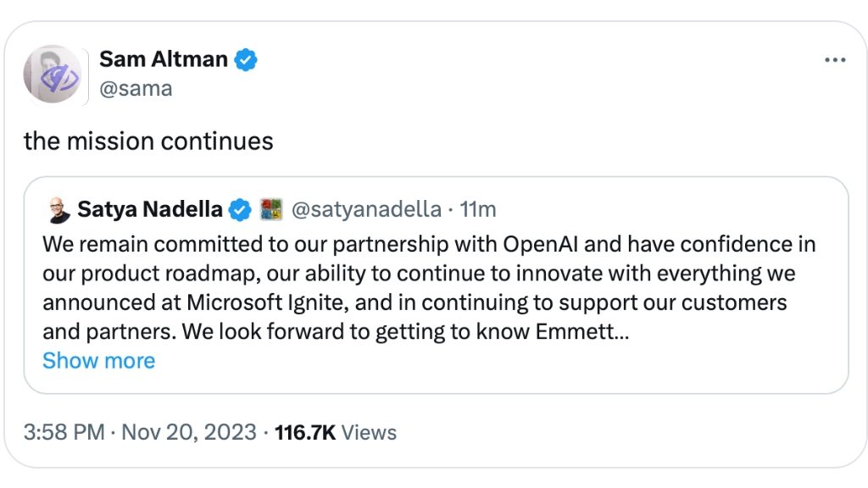Open the @satyanadella handle

[366, 209]
